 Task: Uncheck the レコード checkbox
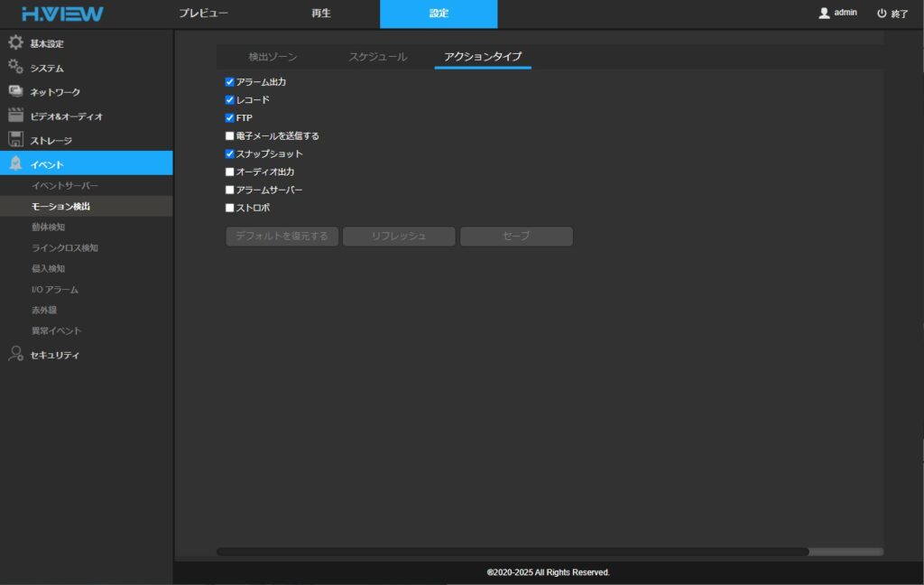[x=230, y=99]
